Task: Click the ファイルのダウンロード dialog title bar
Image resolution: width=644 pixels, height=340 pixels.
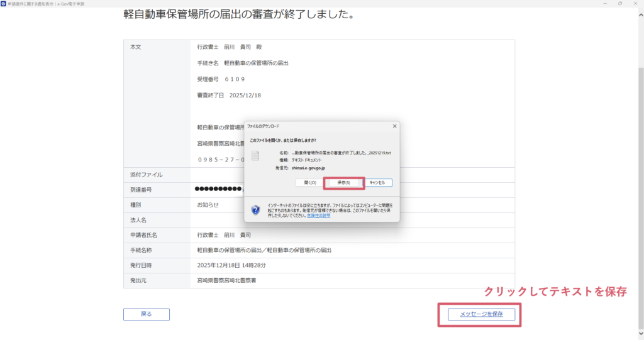Action: tap(314, 126)
